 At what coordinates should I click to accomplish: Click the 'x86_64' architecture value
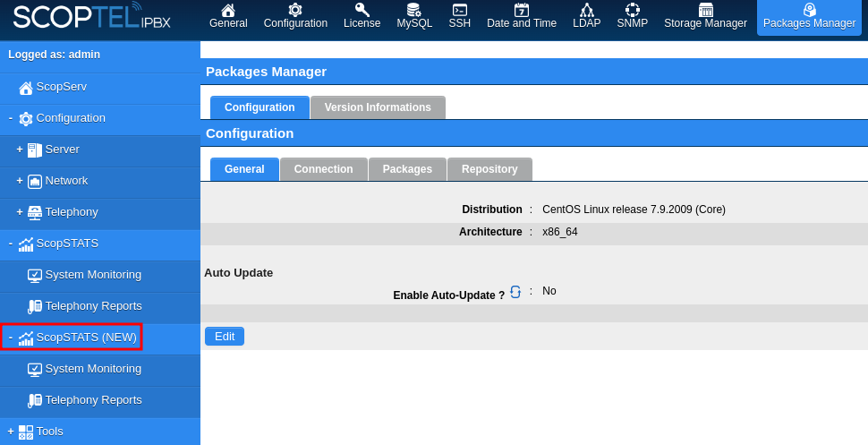[x=559, y=232]
